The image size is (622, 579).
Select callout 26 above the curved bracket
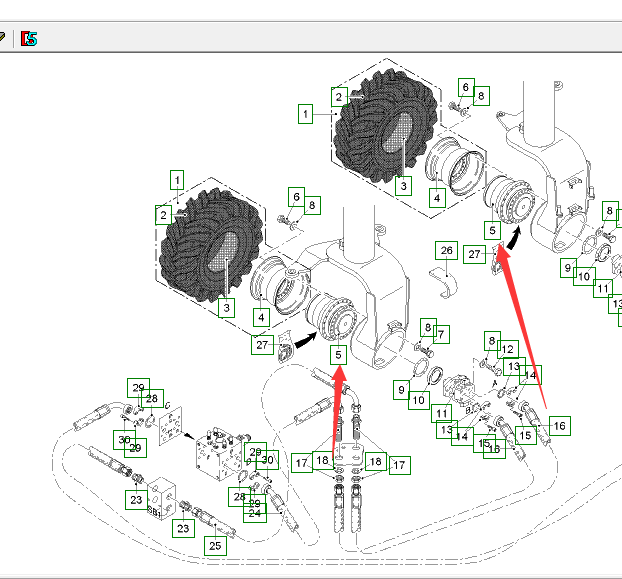tap(446, 250)
